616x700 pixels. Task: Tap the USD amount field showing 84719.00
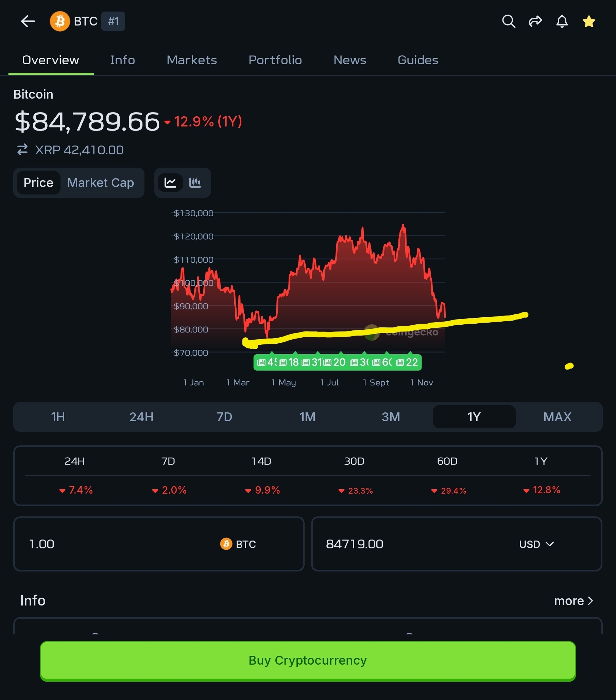(x=457, y=544)
